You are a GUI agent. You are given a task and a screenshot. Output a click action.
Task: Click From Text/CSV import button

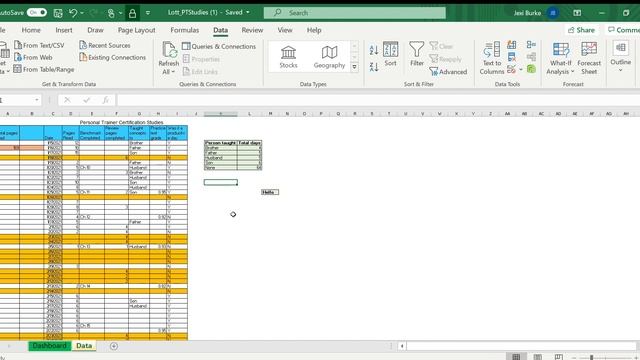pos(39,45)
